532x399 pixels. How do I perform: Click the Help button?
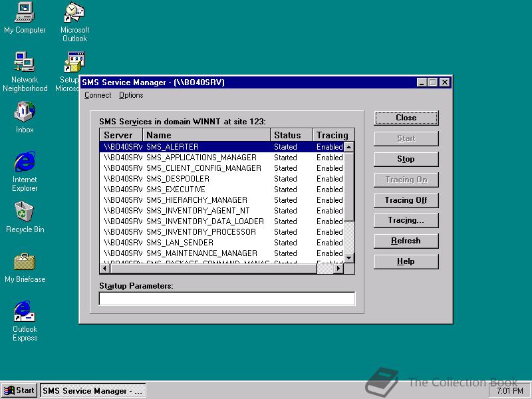[406, 261]
